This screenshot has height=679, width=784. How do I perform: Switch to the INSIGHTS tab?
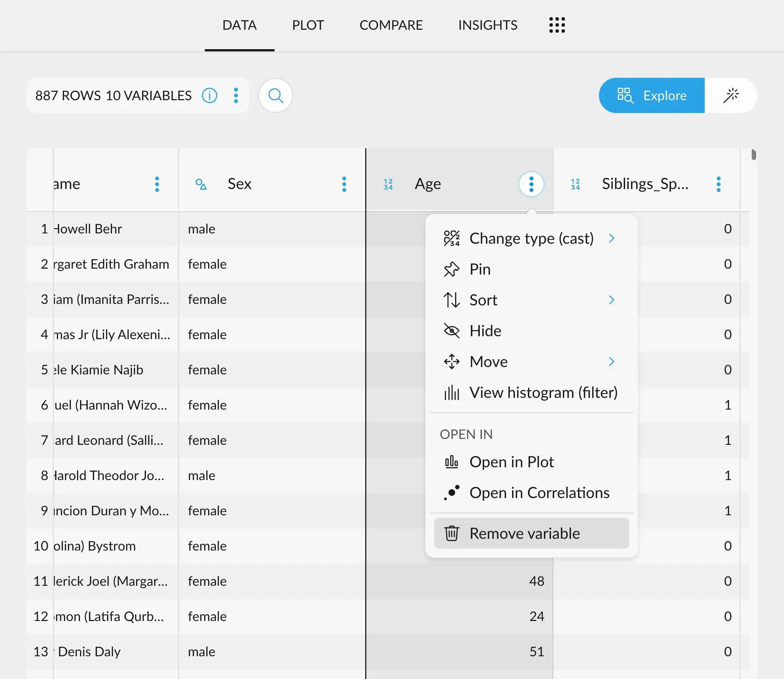(487, 25)
